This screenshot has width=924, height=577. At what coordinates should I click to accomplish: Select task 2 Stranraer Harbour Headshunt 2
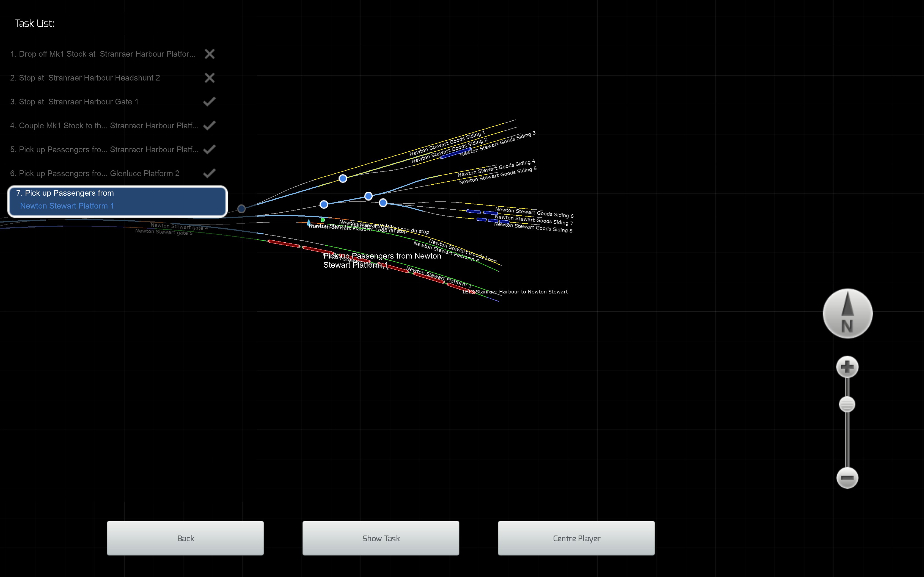tap(85, 78)
